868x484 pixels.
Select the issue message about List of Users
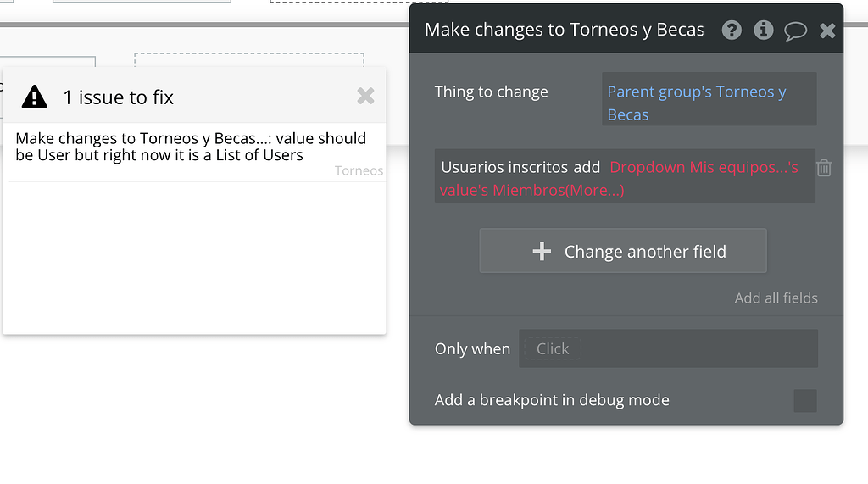click(x=191, y=146)
